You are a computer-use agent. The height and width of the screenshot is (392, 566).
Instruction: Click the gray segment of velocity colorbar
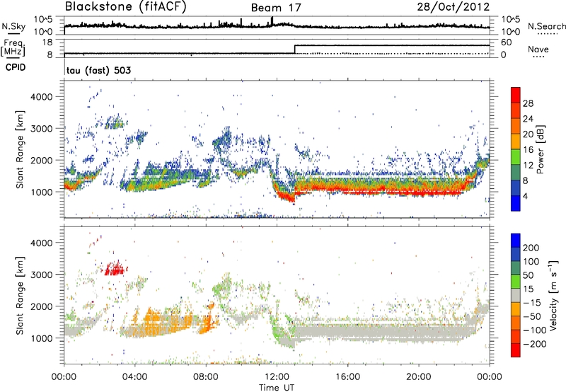click(x=516, y=295)
